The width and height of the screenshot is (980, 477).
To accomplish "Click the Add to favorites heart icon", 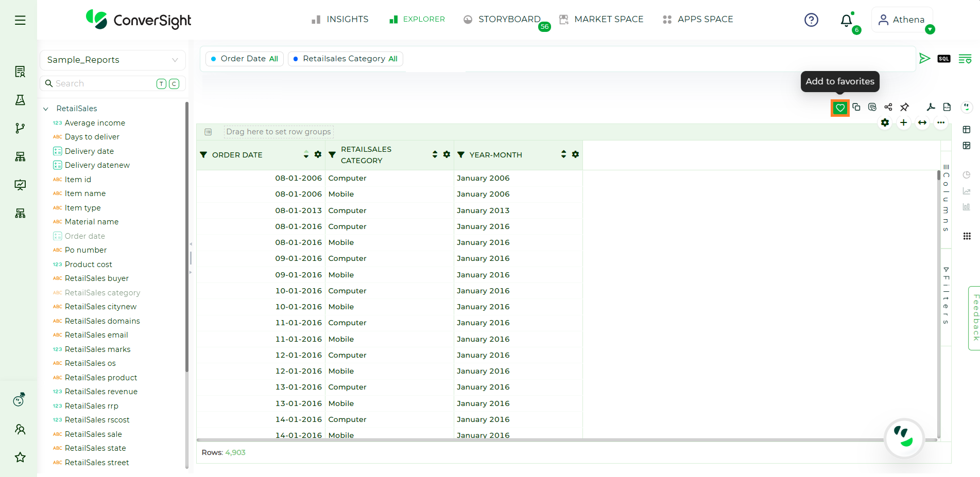I will coord(840,108).
